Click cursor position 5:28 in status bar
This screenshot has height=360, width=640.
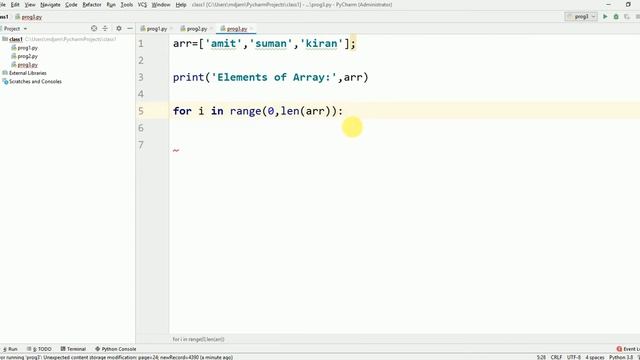[x=541, y=357]
